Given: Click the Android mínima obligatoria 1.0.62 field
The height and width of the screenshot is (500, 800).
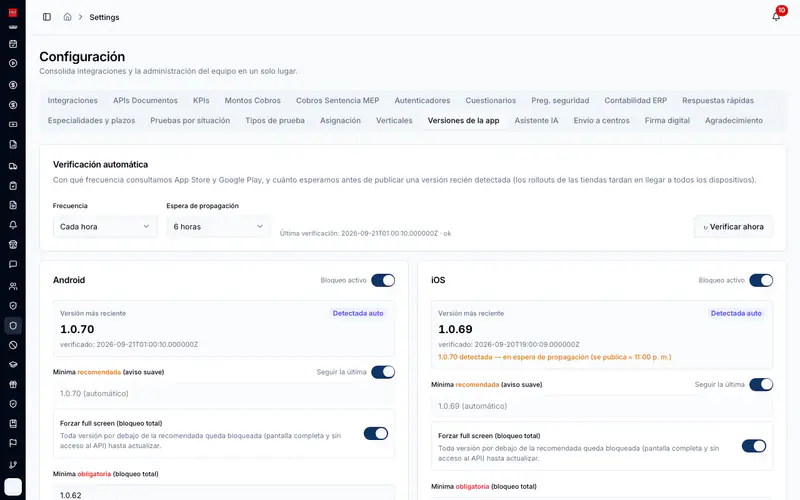Looking at the screenshot, I should point(224,494).
